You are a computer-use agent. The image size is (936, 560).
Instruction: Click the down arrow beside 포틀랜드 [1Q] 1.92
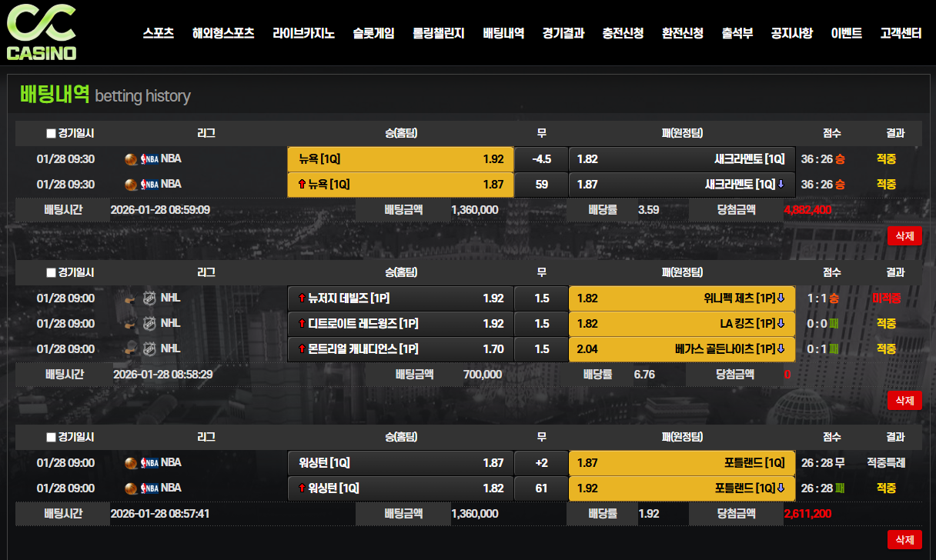coord(781,488)
